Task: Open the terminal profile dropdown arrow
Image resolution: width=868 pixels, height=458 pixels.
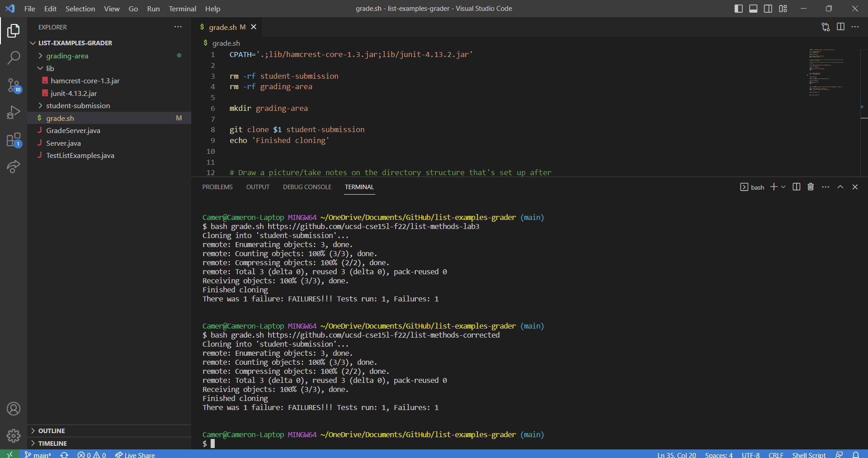Action: [x=782, y=186]
